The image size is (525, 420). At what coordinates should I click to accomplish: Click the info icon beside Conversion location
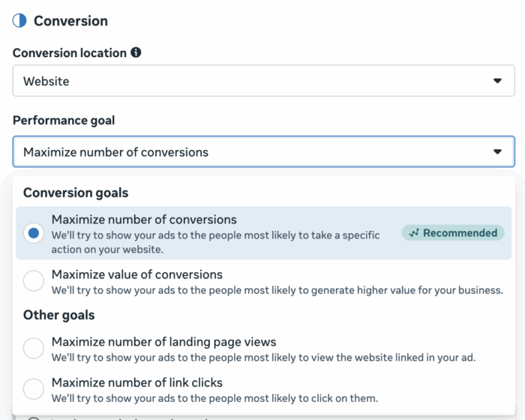tap(136, 53)
